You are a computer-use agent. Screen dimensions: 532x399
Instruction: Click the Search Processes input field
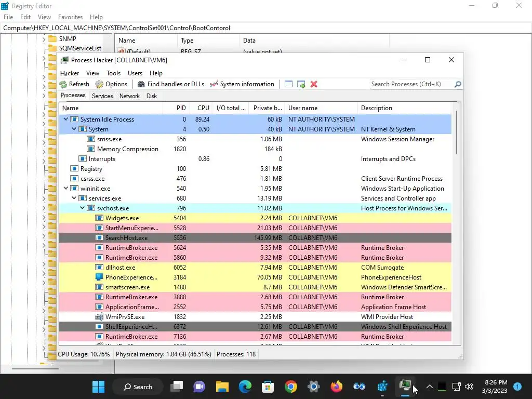(411, 84)
